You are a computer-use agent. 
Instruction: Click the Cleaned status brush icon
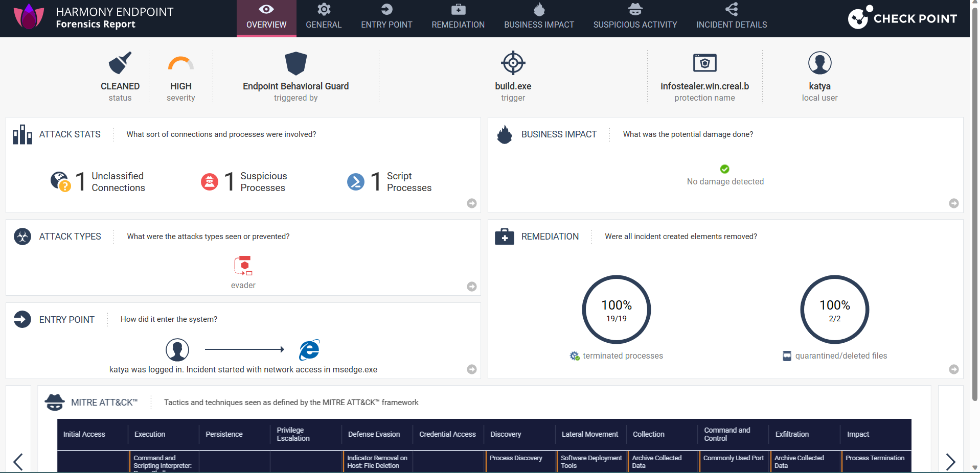pos(120,63)
